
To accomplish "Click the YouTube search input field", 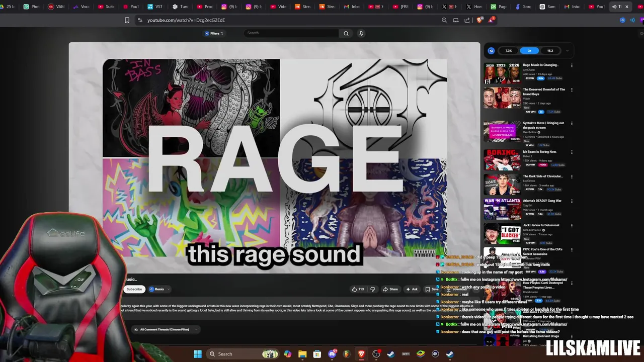I will pyautogui.click(x=291, y=33).
